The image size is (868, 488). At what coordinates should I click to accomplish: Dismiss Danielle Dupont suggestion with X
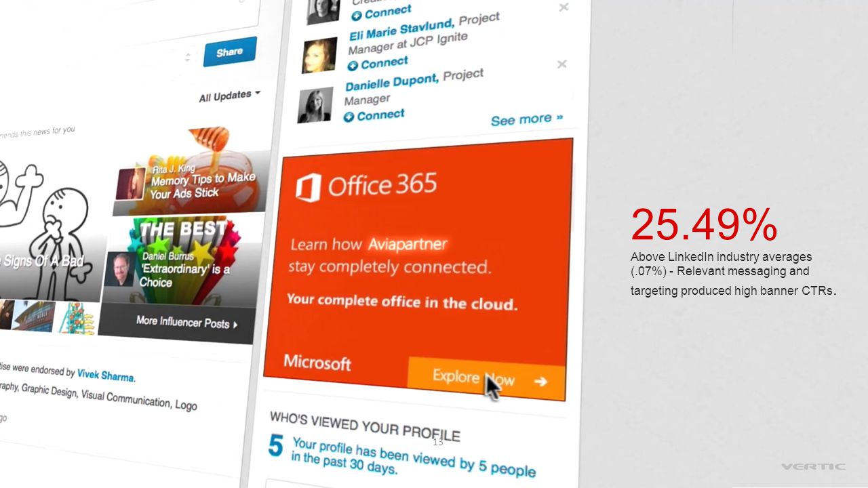point(561,64)
